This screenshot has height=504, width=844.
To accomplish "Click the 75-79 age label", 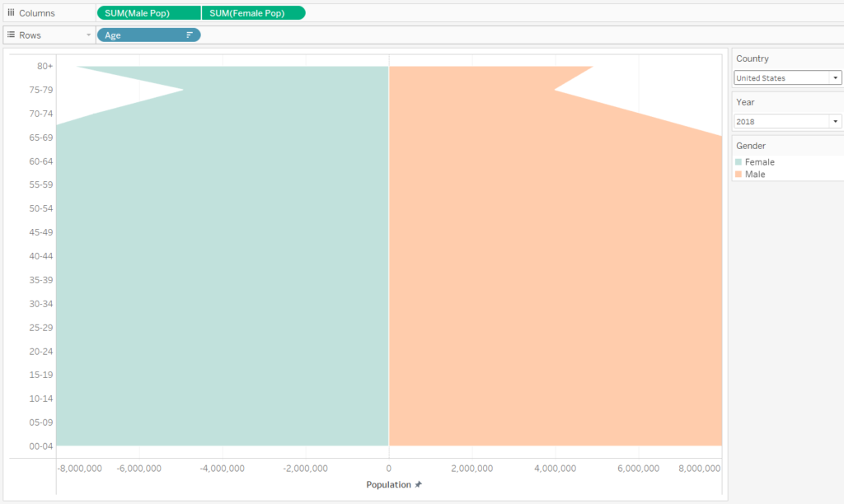I will [x=41, y=90].
